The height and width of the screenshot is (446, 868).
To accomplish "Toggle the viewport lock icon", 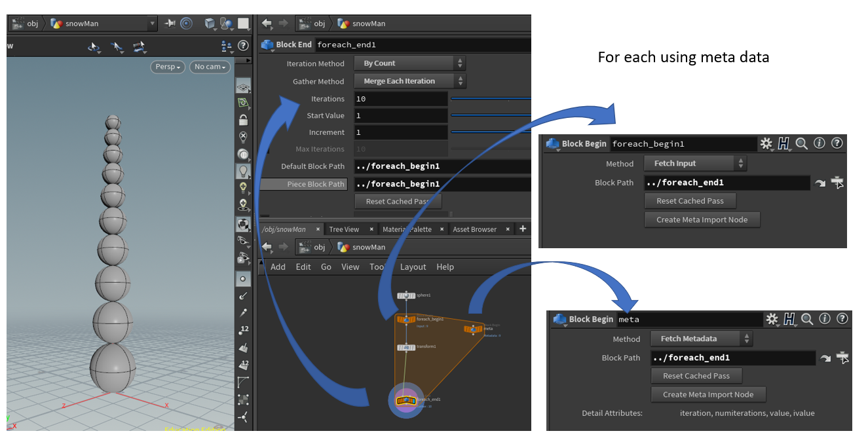I will click(243, 120).
